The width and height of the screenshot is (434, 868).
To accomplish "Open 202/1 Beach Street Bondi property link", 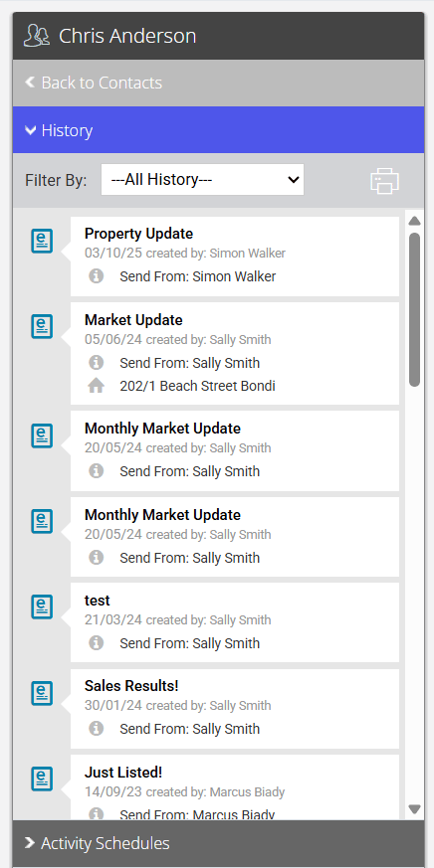I will (197, 386).
